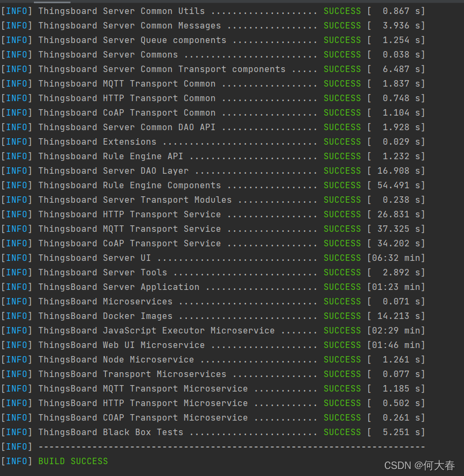Select the Thingsboard Server UI module name
Image resolution: width=464 pixels, height=476 pixels.
point(94,258)
